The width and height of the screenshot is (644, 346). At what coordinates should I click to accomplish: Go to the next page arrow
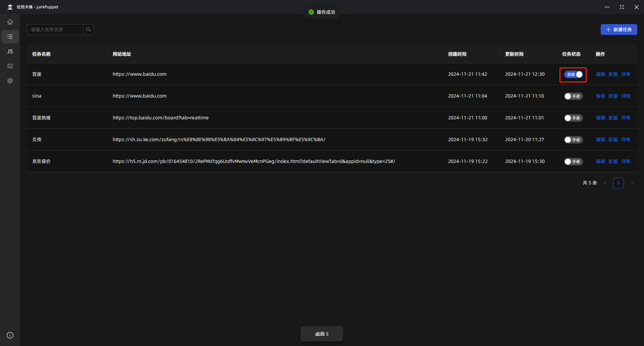(x=632, y=183)
